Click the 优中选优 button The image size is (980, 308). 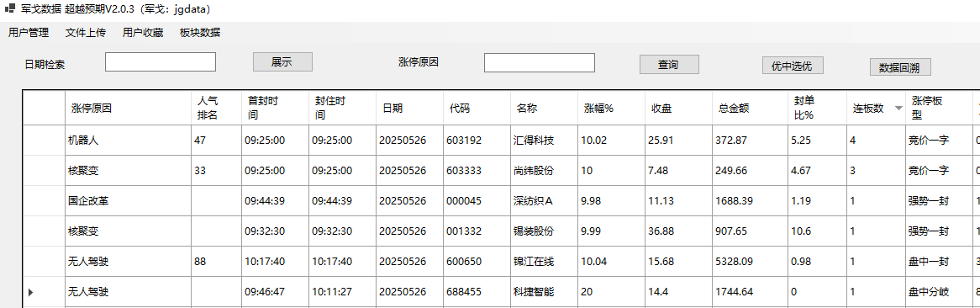(793, 66)
